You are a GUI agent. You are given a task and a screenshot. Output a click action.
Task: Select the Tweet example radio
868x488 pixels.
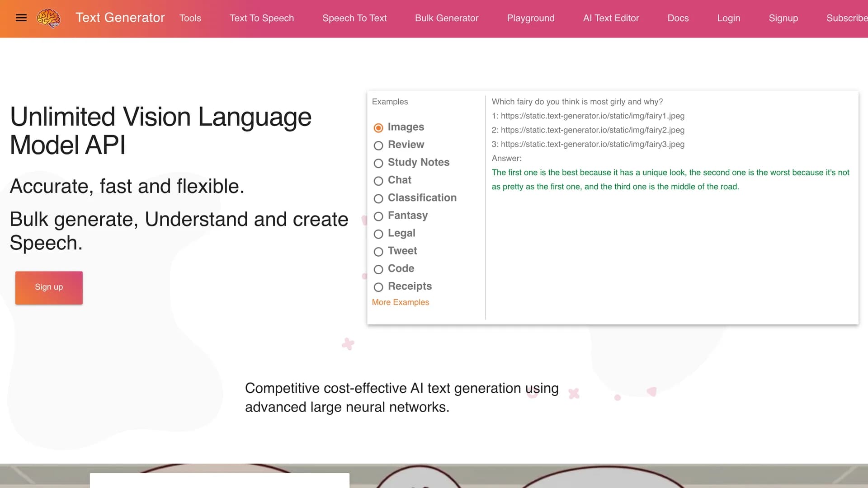coord(378,252)
